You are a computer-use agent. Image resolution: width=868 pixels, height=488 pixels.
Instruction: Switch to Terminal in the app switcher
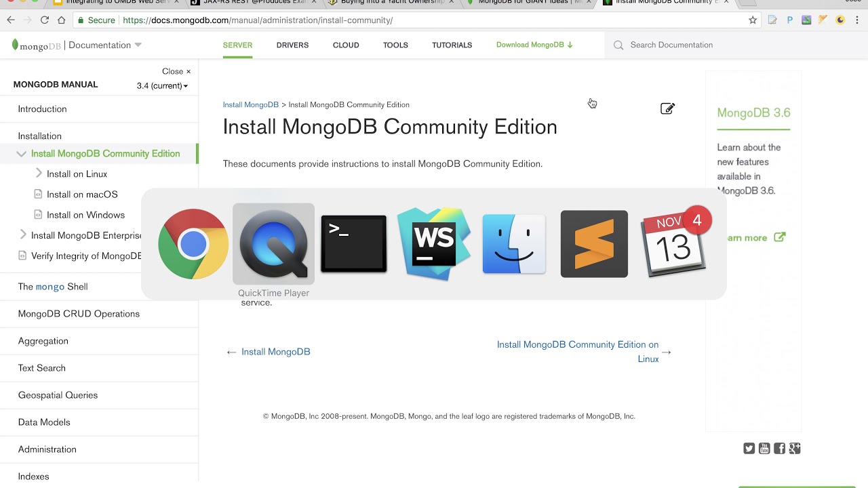click(353, 244)
